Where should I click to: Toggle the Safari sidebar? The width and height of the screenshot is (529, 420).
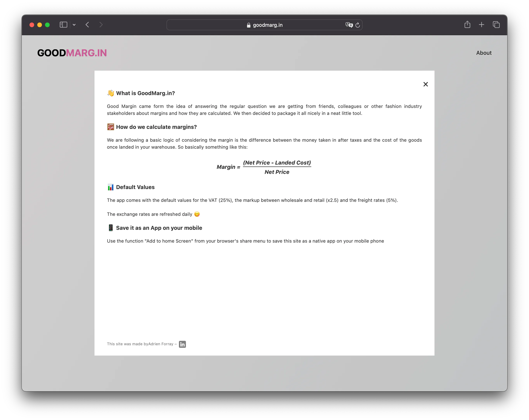pos(63,25)
